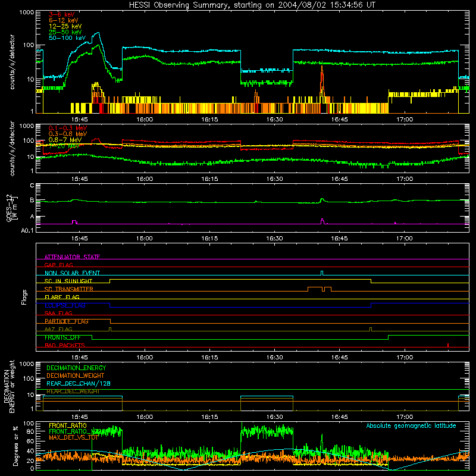Viewport: 476px width, 476px height.
Task: Select the green 25-50 keV legend label
Action: [65, 32]
